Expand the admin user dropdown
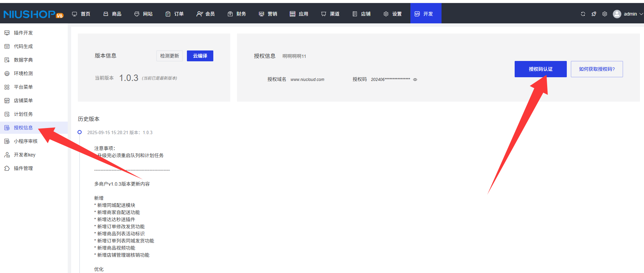Image resolution: width=644 pixels, height=273 pixels. pyautogui.click(x=628, y=14)
